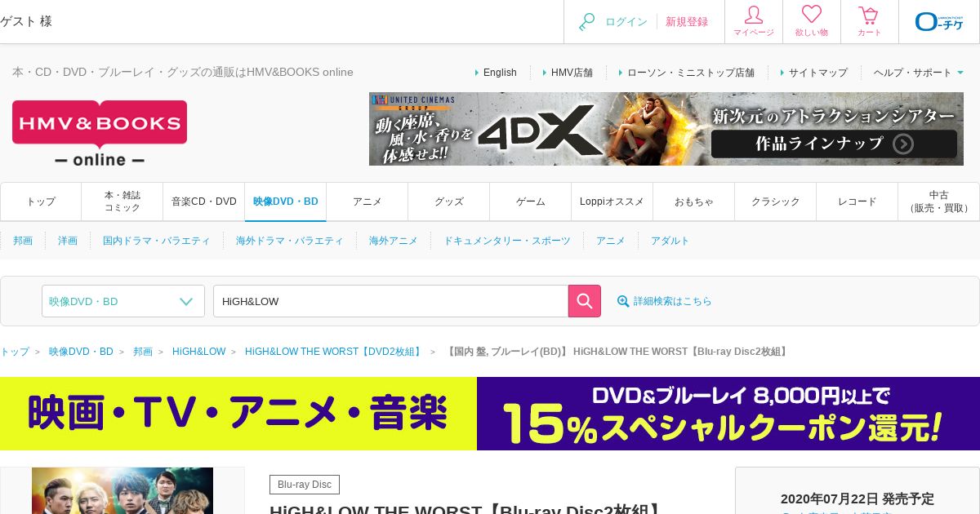
Task: Open the アニメ subcategory in sub-menu
Action: tap(611, 241)
